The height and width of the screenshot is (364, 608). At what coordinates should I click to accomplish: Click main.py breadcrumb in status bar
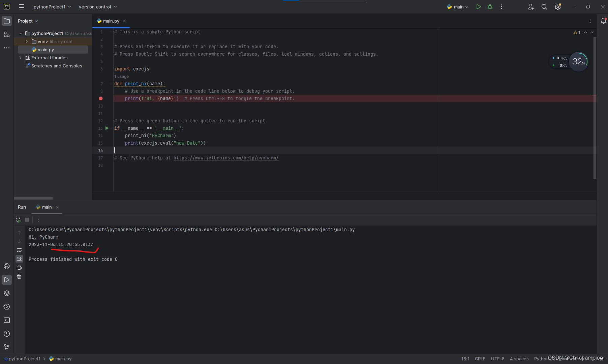click(x=61, y=359)
